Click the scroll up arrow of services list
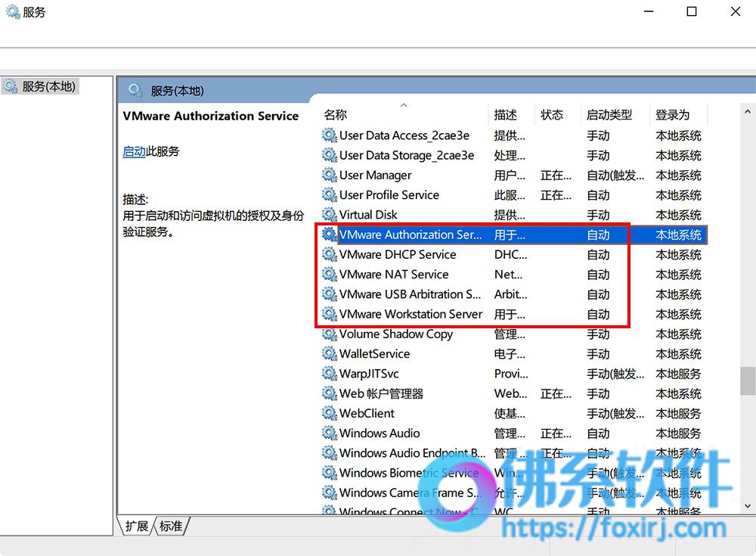This screenshot has height=556, width=756. point(748,111)
